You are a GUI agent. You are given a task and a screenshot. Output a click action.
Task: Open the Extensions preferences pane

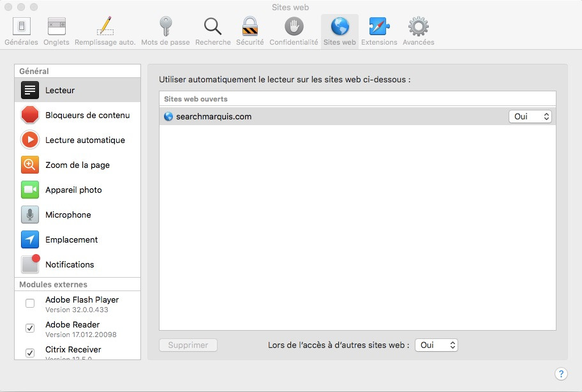(379, 30)
